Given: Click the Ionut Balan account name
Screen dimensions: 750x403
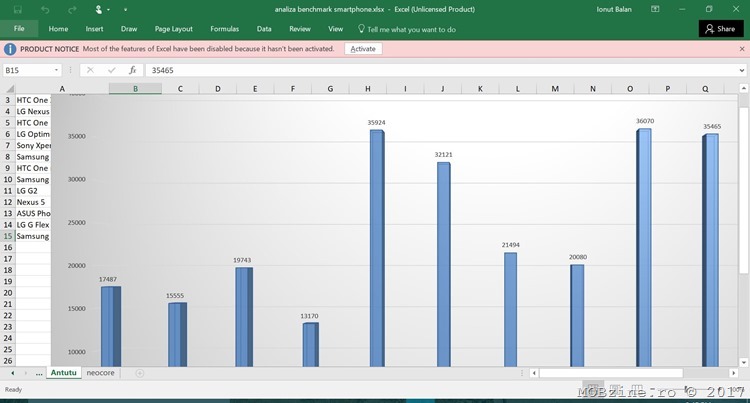Looking at the screenshot, I should [x=614, y=9].
